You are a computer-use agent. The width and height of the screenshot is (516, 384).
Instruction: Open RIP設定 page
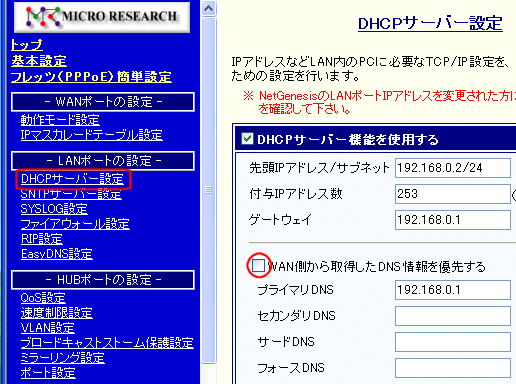pyautogui.click(x=42, y=239)
